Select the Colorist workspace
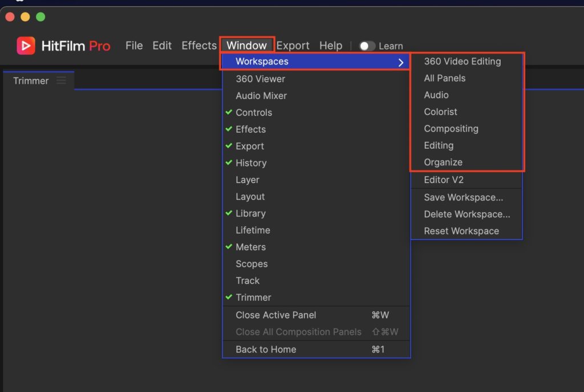Image resolution: width=584 pixels, height=392 pixels. (x=467, y=112)
